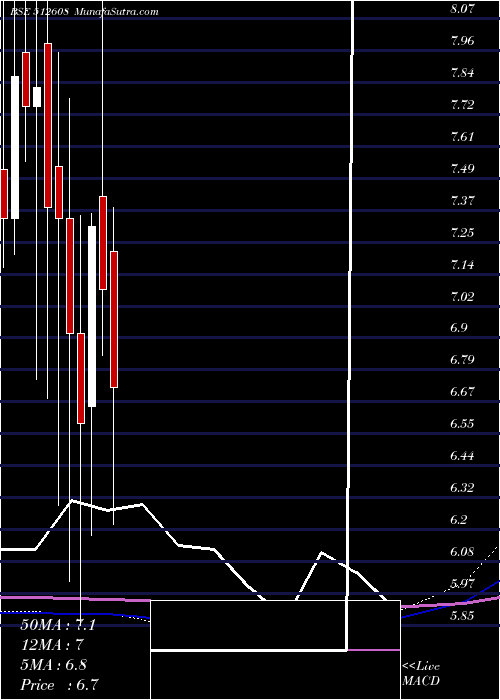Click the price label 7.02

click(463, 296)
